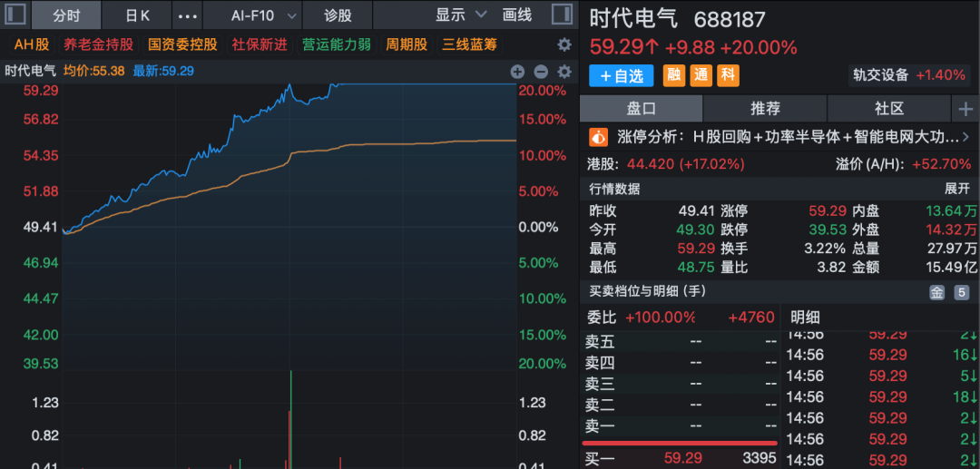Click the 最低 value 48.75
980x469 pixels.
[x=696, y=268]
